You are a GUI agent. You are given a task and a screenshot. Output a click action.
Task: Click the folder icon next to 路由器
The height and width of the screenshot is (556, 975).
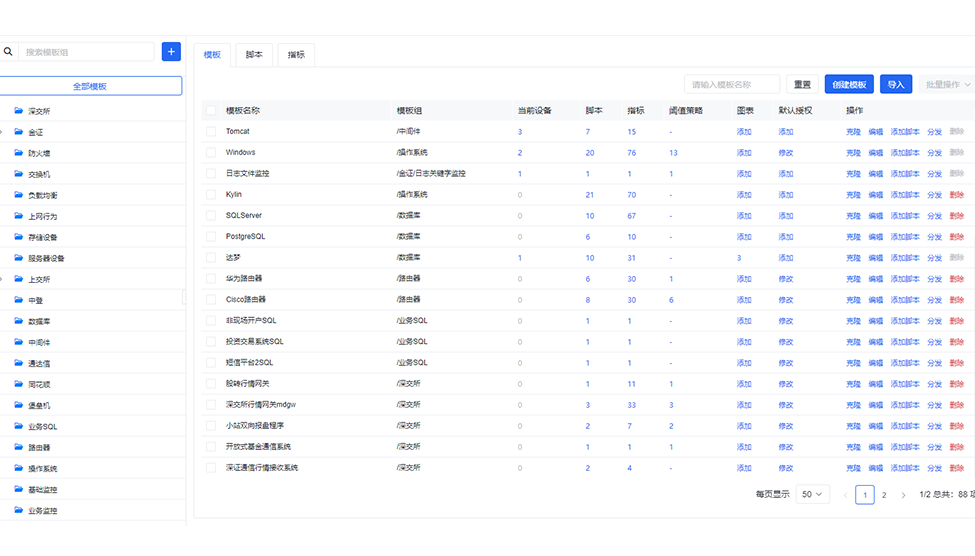pyautogui.click(x=19, y=447)
